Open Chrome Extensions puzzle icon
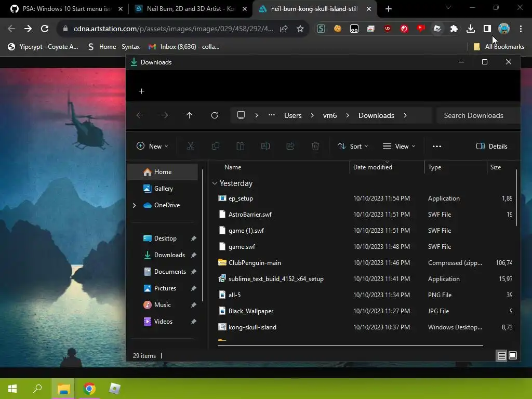The height and width of the screenshot is (399, 532). pyautogui.click(x=454, y=29)
